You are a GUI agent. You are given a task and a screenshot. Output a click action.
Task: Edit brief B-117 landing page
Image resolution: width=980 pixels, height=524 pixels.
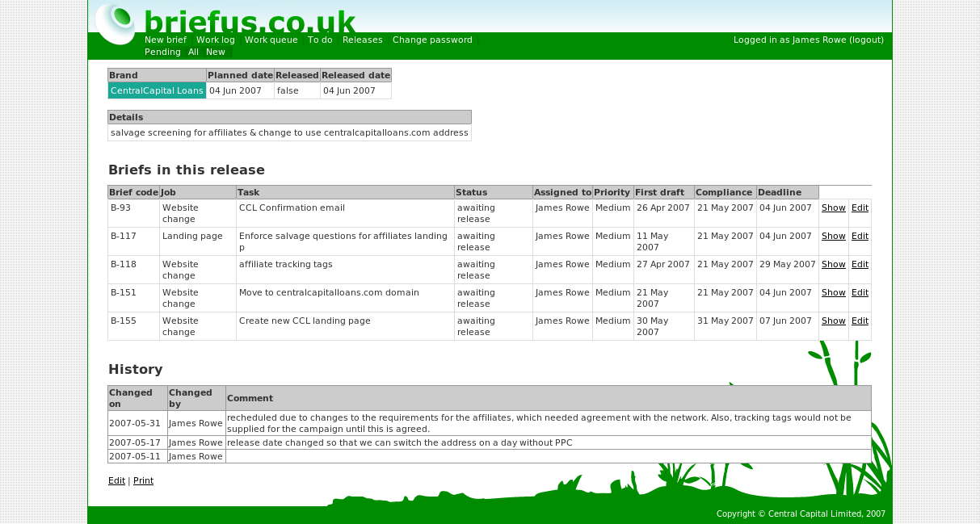pyautogui.click(x=860, y=237)
